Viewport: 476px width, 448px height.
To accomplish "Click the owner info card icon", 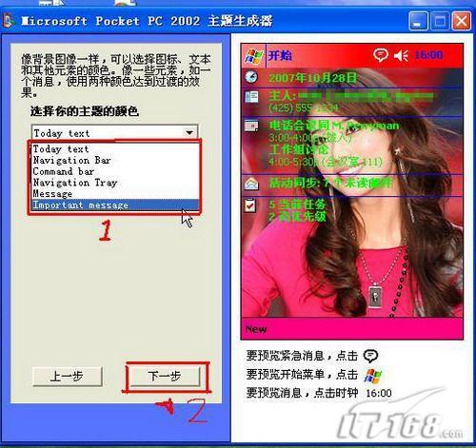I will tap(251, 97).
